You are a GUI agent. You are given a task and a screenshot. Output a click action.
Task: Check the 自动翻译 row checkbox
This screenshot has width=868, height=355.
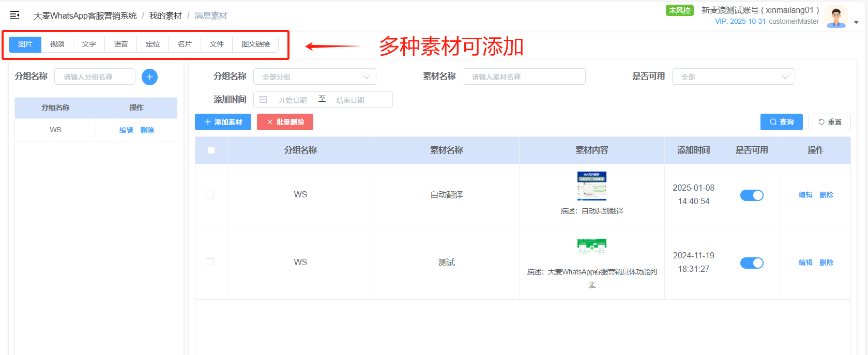click(210, 195)
